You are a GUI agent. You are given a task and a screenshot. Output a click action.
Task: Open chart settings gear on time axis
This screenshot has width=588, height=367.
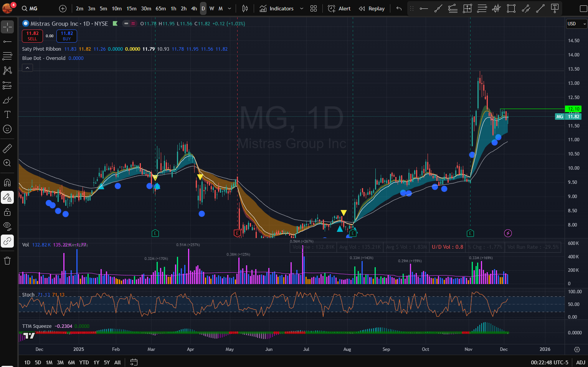click(577, 349)
